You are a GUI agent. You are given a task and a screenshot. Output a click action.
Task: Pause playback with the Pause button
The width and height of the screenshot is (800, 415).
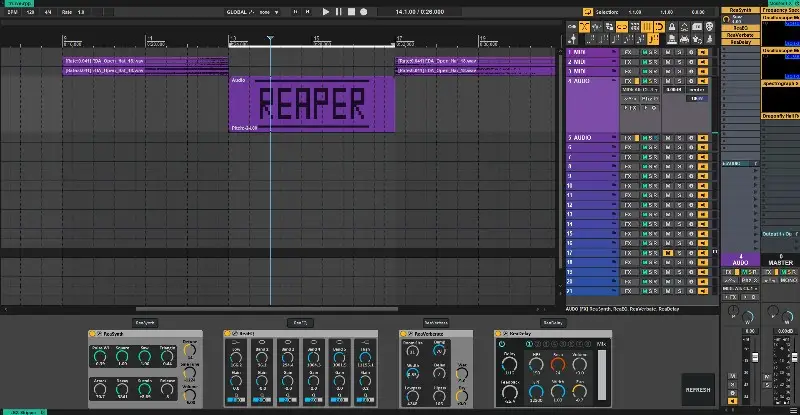point(338,12)
